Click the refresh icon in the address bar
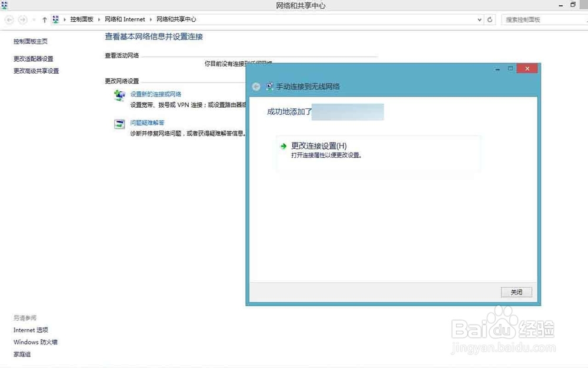 [x=490, y=19]
